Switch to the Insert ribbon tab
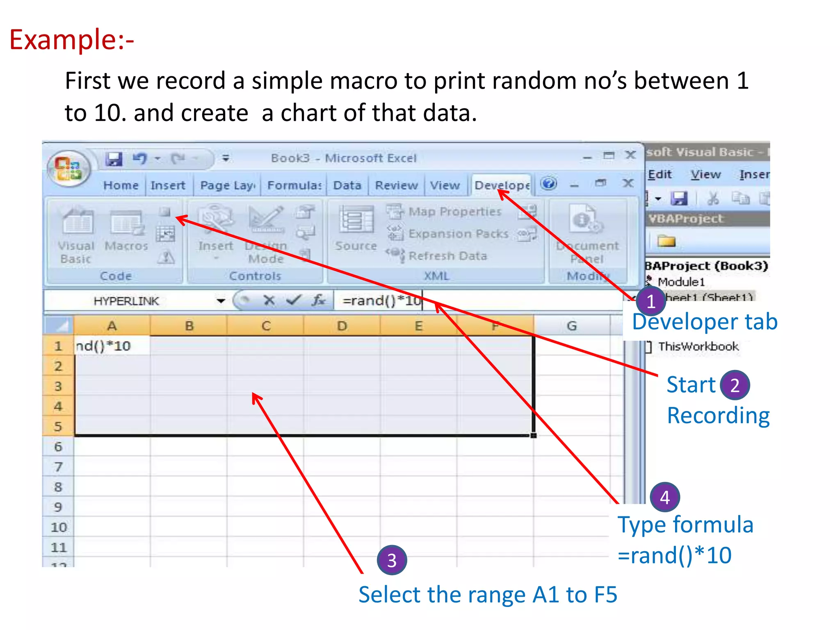 pos(168,185)
